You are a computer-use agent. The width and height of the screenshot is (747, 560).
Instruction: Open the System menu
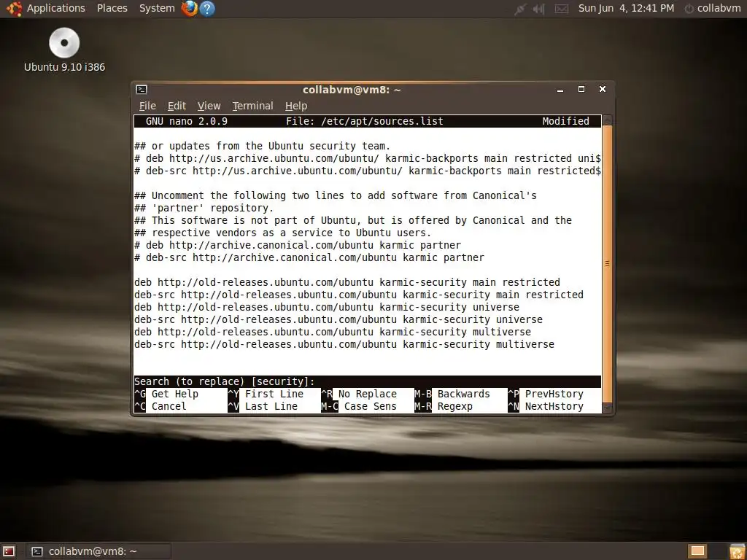click(x=157, y=8)
